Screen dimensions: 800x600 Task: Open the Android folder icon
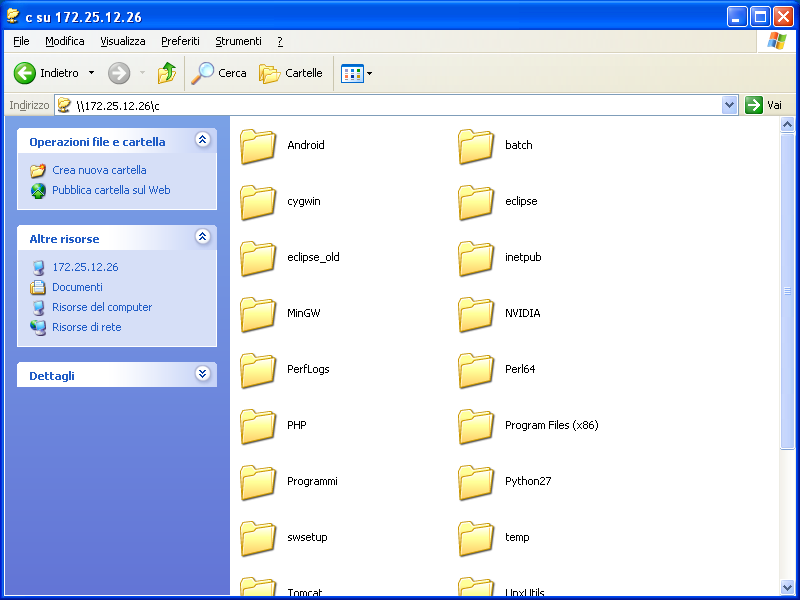tap(258, 146)
